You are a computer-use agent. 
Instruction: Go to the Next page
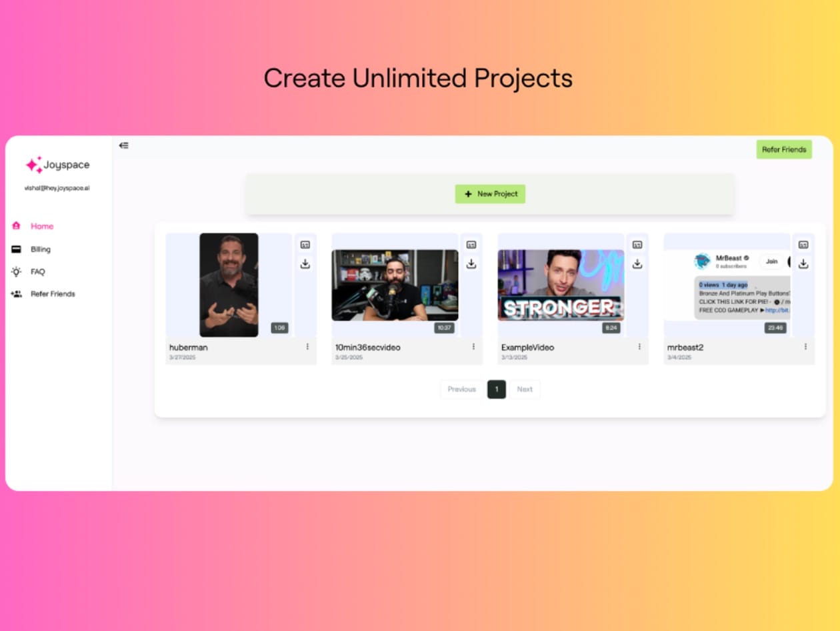(x=525, y=390)
